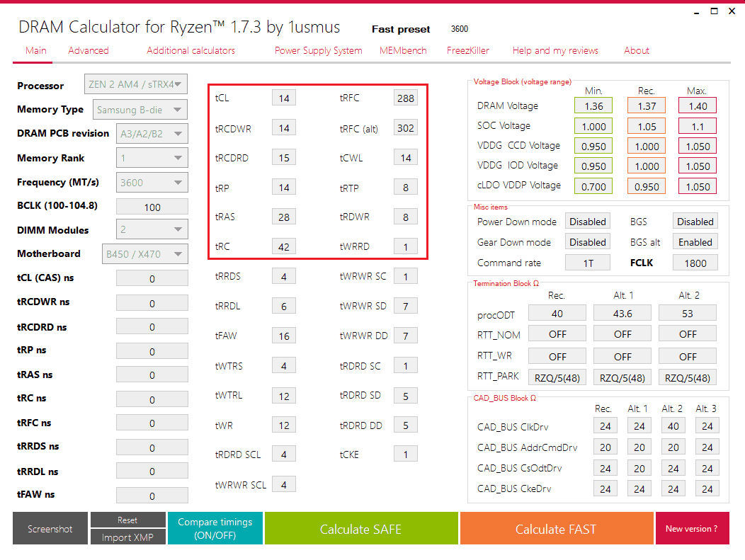Open the Memory Rank dropdown

[152, 158]
